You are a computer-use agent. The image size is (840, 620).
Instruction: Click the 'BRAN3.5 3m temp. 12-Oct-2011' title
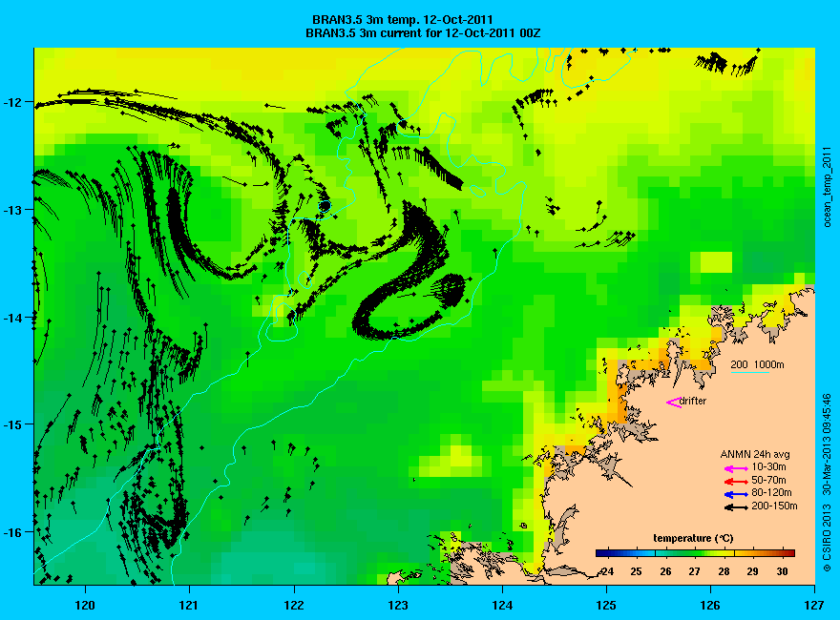pyautogui.click(x=402, y=20)
